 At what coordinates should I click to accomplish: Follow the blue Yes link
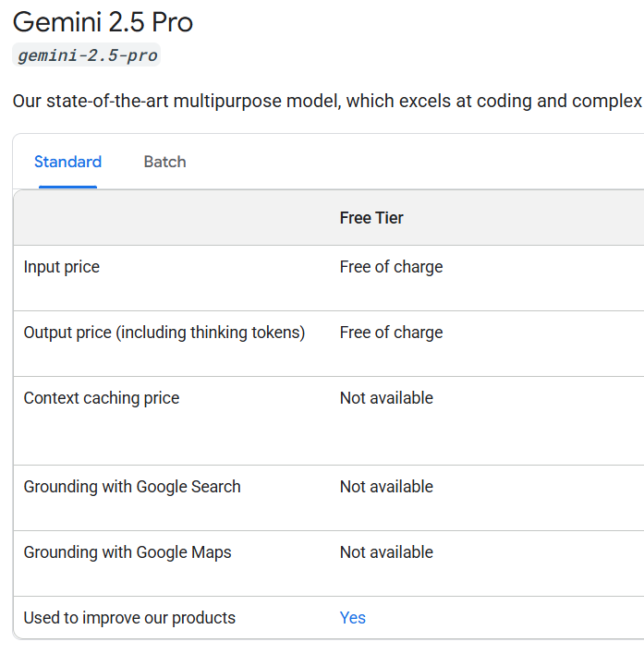[x=352, y=618]
